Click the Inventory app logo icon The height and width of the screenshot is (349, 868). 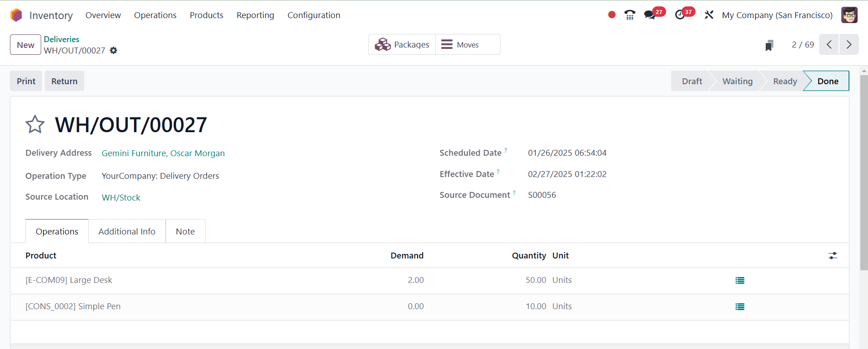[x=16, y=15]
